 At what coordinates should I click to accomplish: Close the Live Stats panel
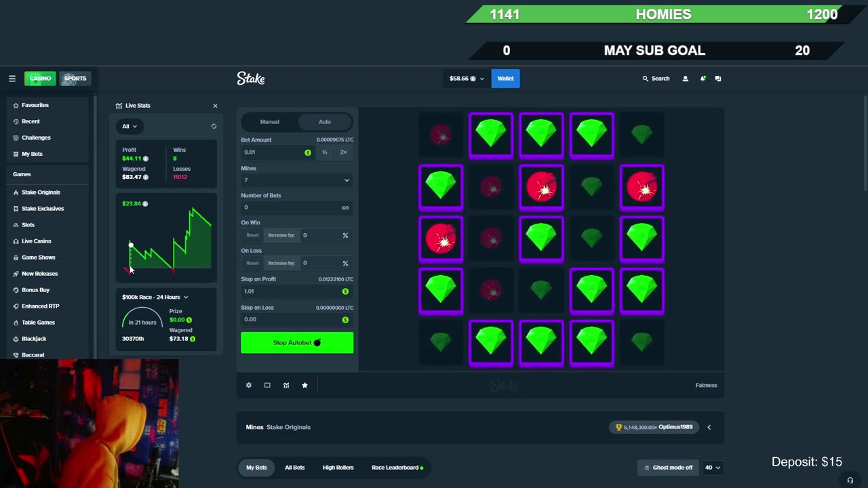click(x=215, y=106)
